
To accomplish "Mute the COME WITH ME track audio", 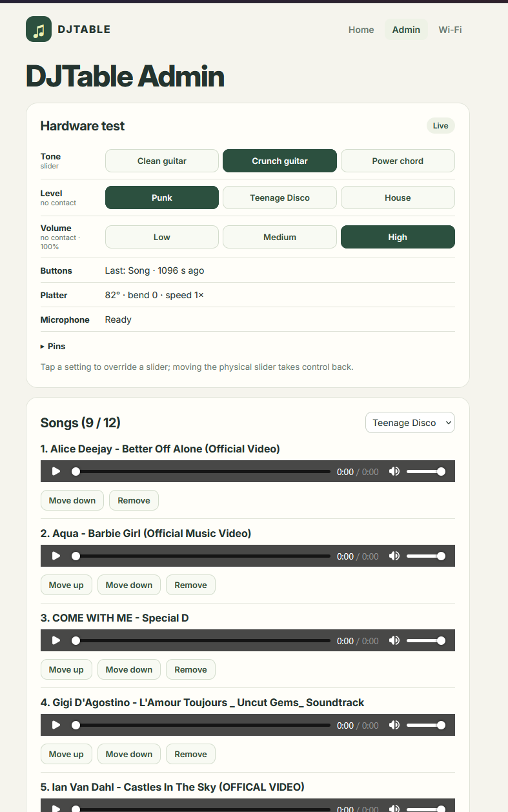I will pos(394,640).
